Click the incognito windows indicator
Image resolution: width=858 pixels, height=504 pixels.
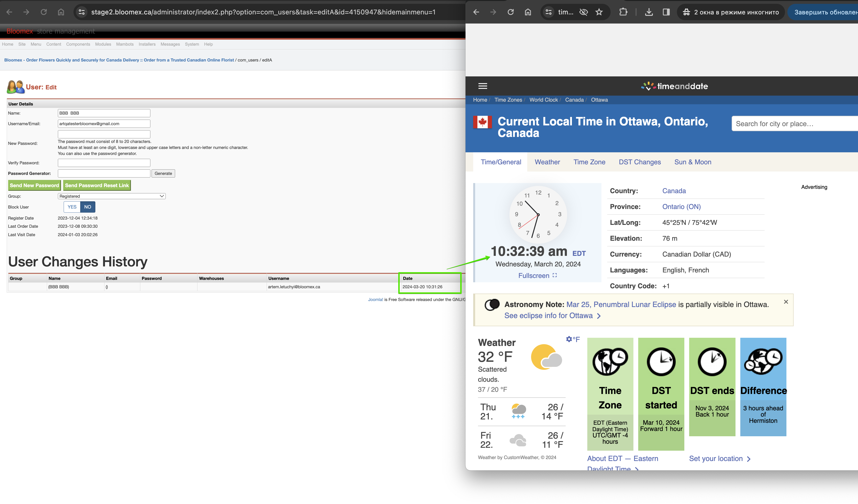731,12
